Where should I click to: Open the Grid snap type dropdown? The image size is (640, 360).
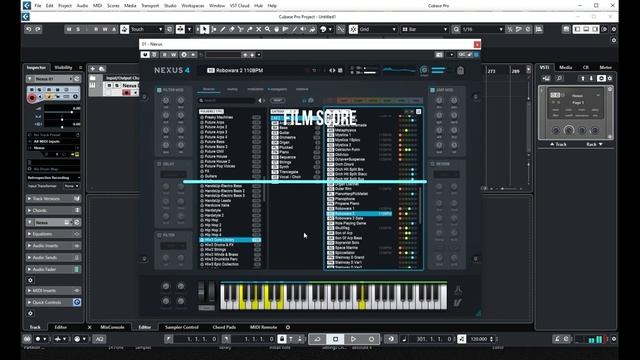click(x=378, y=29)
